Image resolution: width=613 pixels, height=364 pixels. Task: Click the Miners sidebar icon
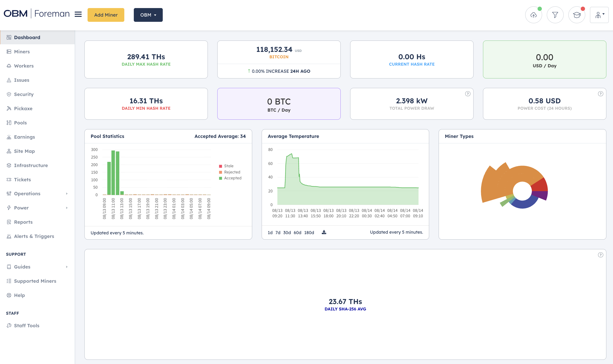pyautogui.click(x=9, y=51)
